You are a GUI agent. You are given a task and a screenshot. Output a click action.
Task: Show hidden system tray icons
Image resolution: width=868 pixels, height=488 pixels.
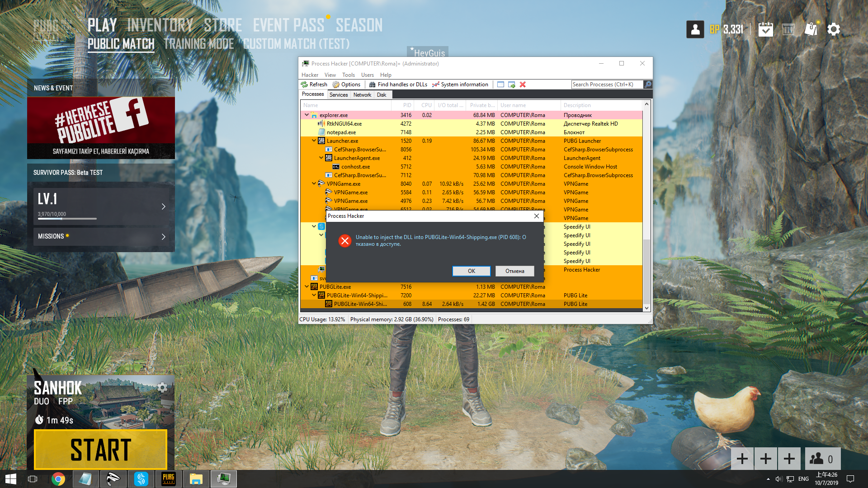click(x=768, y=479)
